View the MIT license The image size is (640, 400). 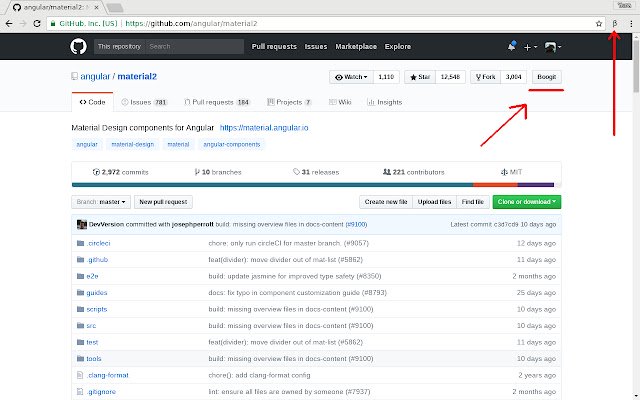[x=511, y=172]
